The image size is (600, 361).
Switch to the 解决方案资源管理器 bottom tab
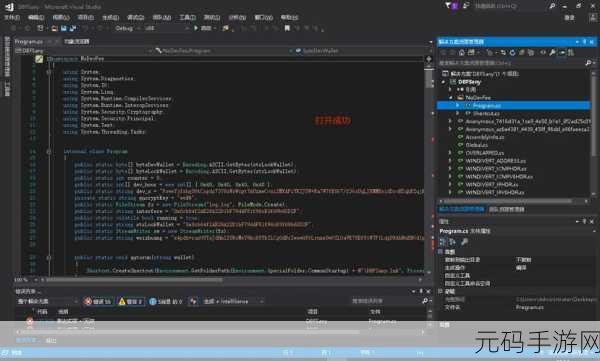click(x=461, y=209)
